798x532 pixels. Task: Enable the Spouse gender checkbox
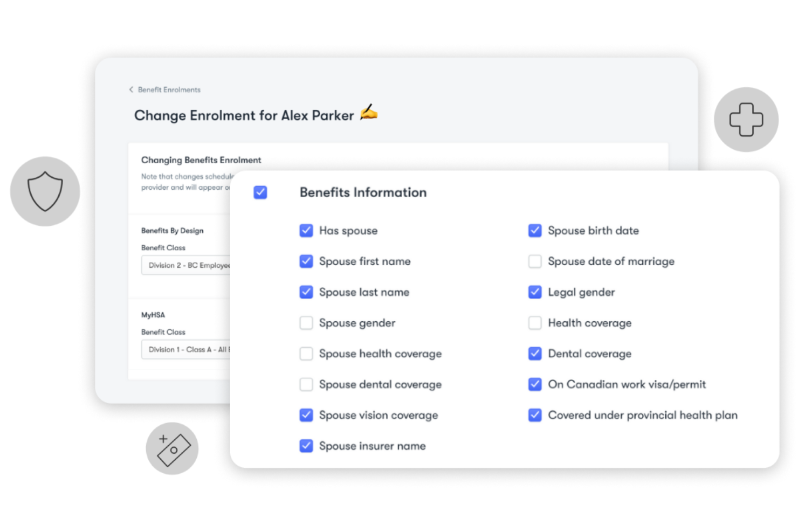tap(306, 323)
